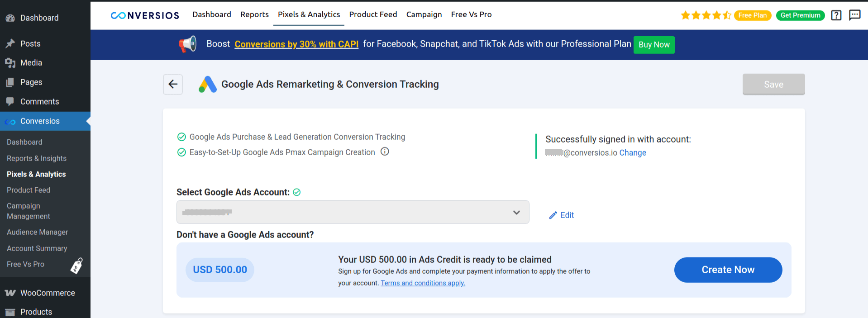Open Product Feed submenu item in sidebar
Viewport: 868px width, 318px height.
pos(29,190)
